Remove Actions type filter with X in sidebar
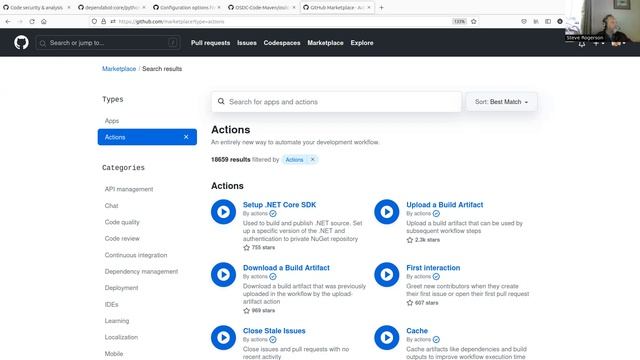This screenshot has width=640, height=360. tap(186, 137)
